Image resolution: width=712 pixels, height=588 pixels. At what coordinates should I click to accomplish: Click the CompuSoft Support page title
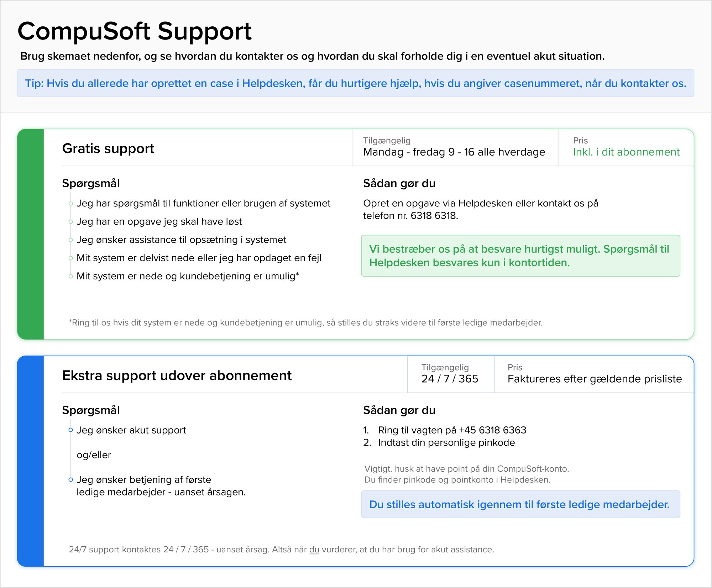[135, 31]
